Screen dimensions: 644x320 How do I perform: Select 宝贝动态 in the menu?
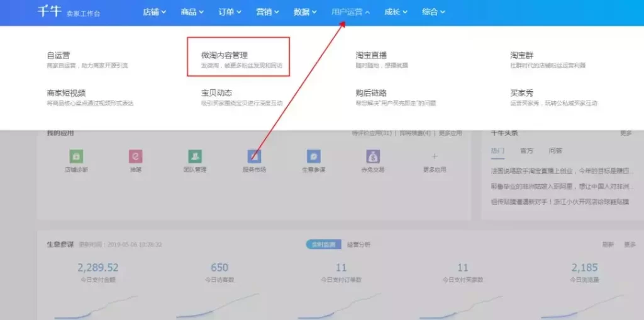(x=216, y=93)
